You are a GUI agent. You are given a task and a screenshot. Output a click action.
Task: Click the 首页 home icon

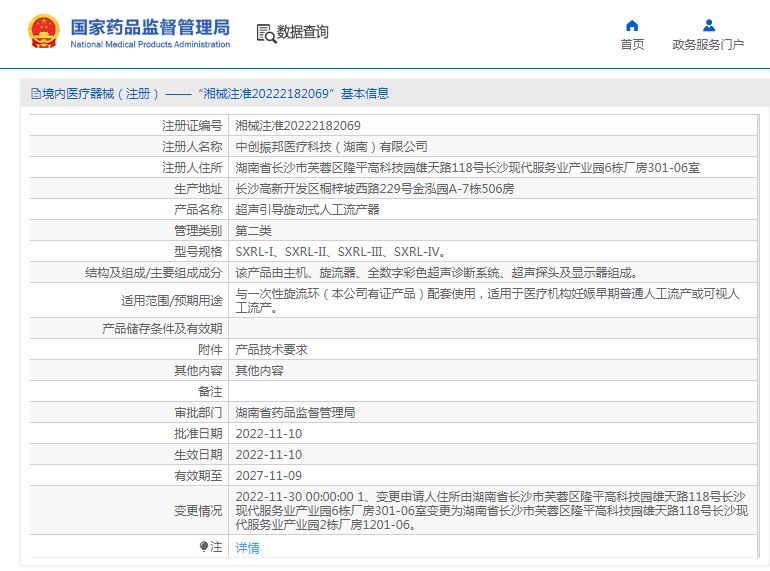click(x=632, y=25)
